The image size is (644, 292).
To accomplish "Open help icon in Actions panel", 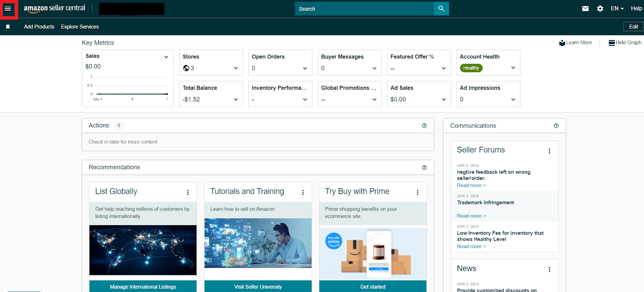I will coord(424,126).
